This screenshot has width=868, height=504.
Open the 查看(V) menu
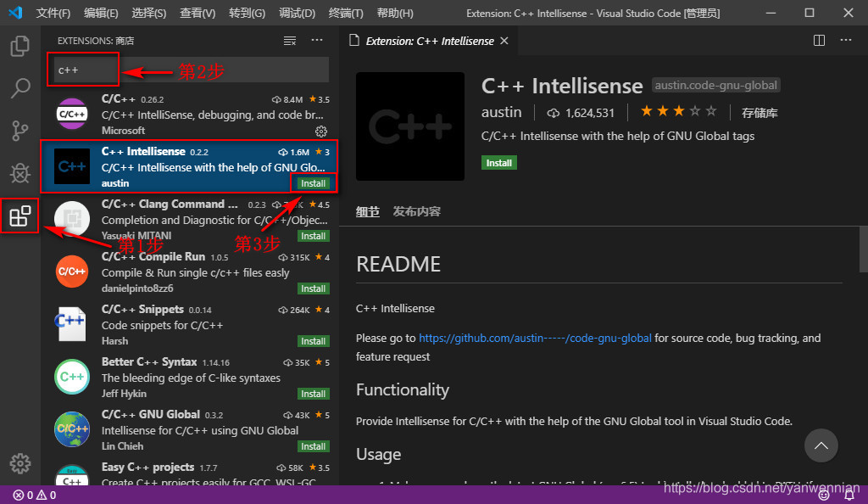point(198,13)
